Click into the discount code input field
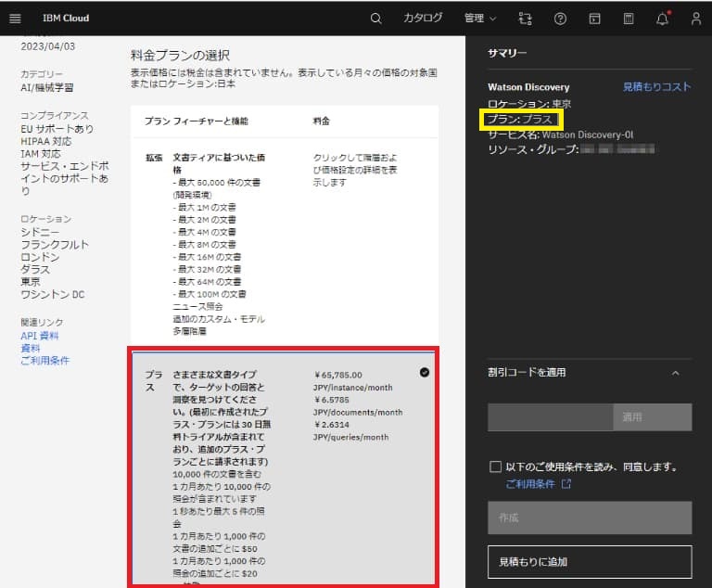The width and height of the screenshot is (712, 588). click(551, 417)
